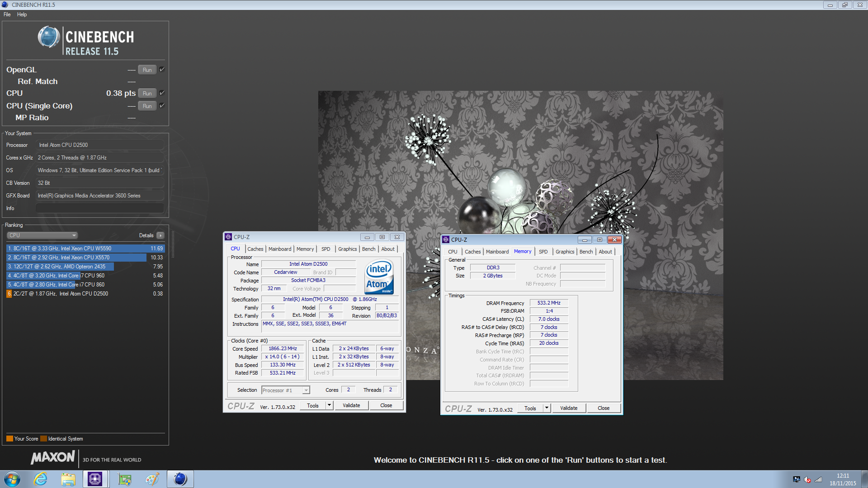
Task: Select ranking entry Core i7 CPU 960
Action: pyautogui.click(x=85, y=276)
